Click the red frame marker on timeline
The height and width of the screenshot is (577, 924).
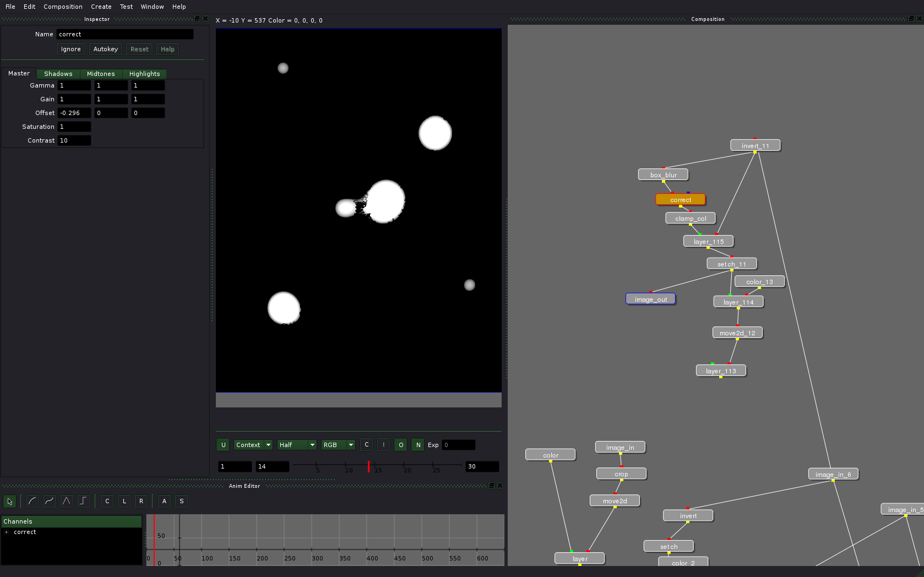click(368, 466)
